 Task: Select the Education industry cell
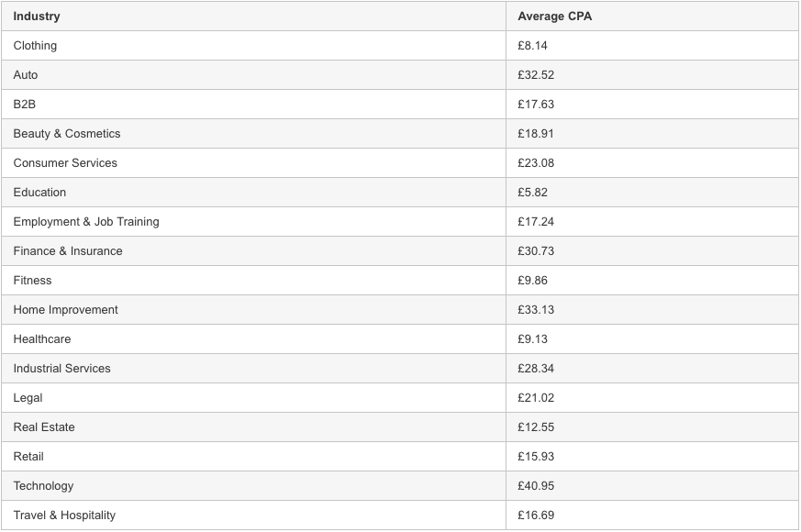point(39,193)
